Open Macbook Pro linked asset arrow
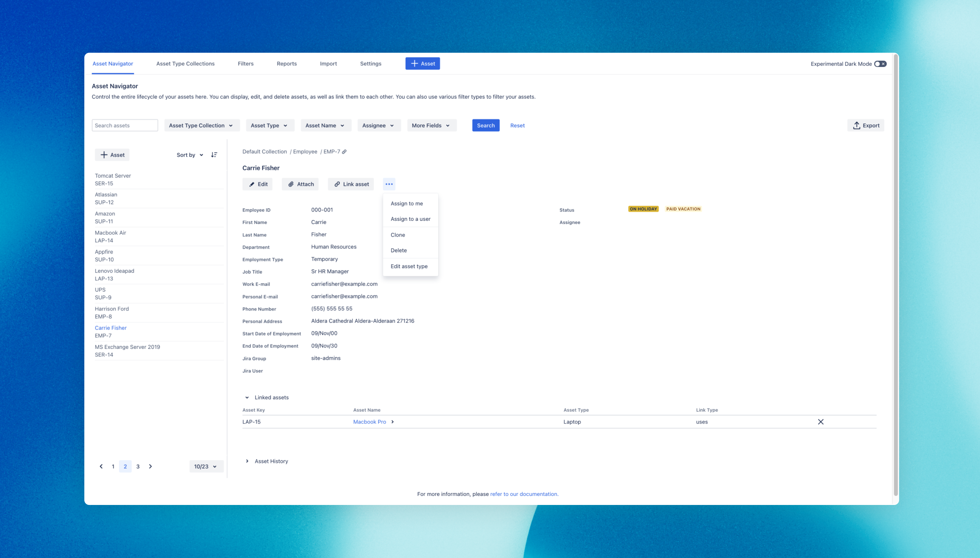The width and height of the screenshot is (980, 558). click(x=392, y=422)
